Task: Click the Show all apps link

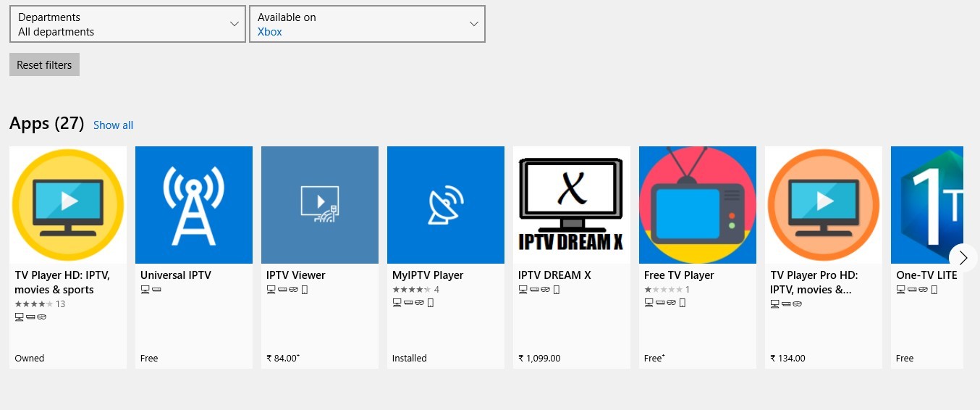Action: [x=113, y=125]
